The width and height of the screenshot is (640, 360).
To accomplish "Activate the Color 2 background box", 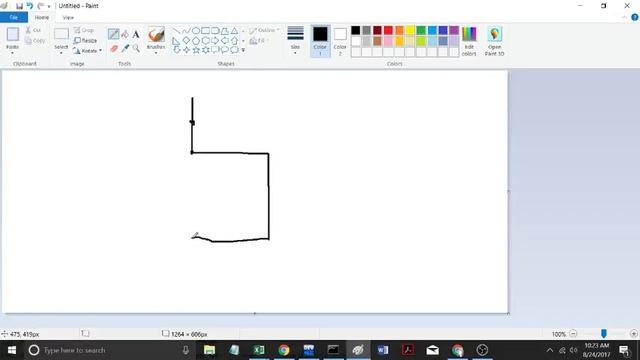I will tap(340, 41).
